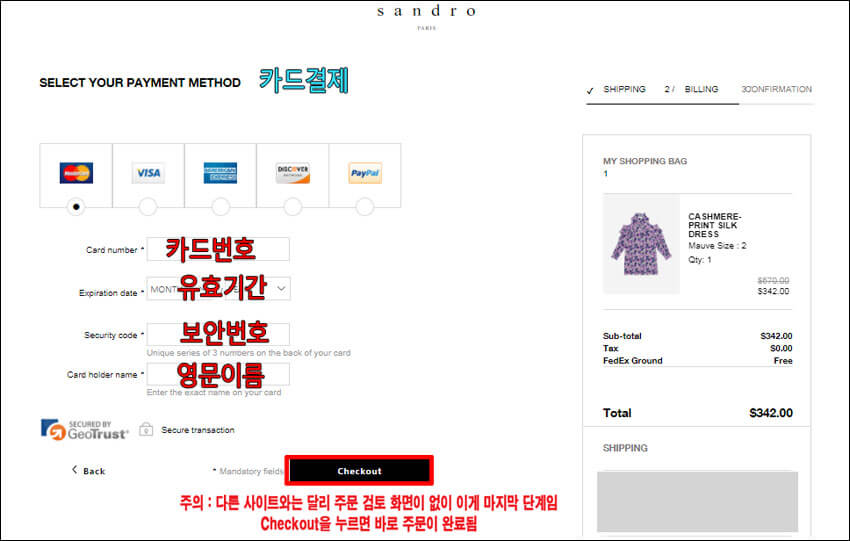Viewport: 850px width, 541px height.
Task: Go to the Shipping step tab
Action: tap(624, 89)
